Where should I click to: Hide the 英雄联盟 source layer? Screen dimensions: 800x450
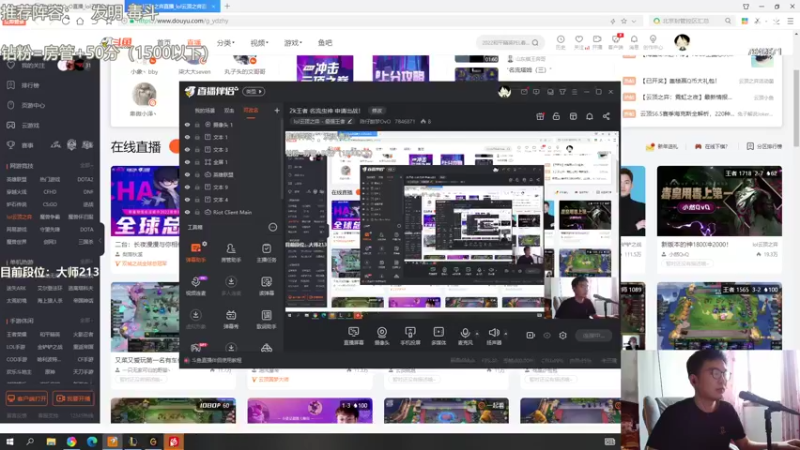click(x=187, y=174)
